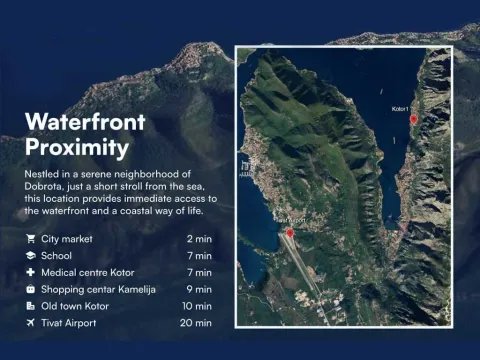Screen dimensions: 480x360
Task: Click the framed satellite map image
Action: (344, 187)
